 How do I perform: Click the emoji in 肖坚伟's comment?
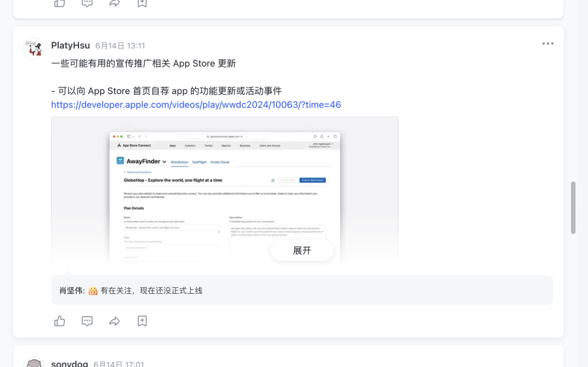click(x=93, y=291)
